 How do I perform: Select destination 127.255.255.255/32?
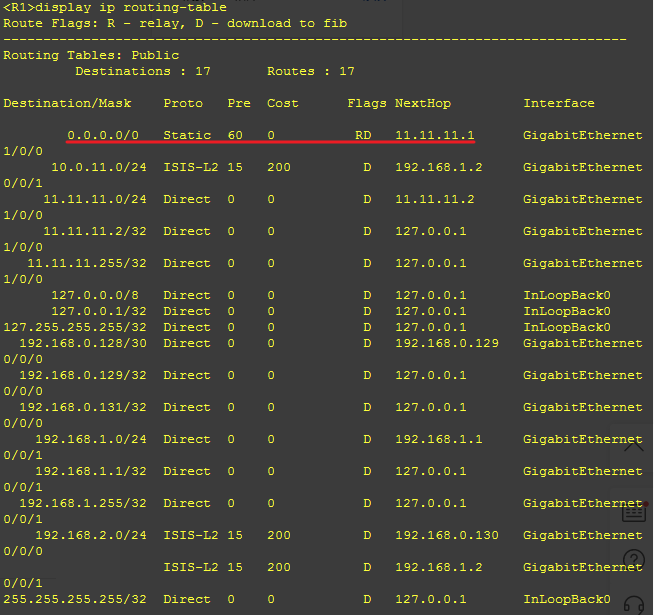[x=75, y=327]
